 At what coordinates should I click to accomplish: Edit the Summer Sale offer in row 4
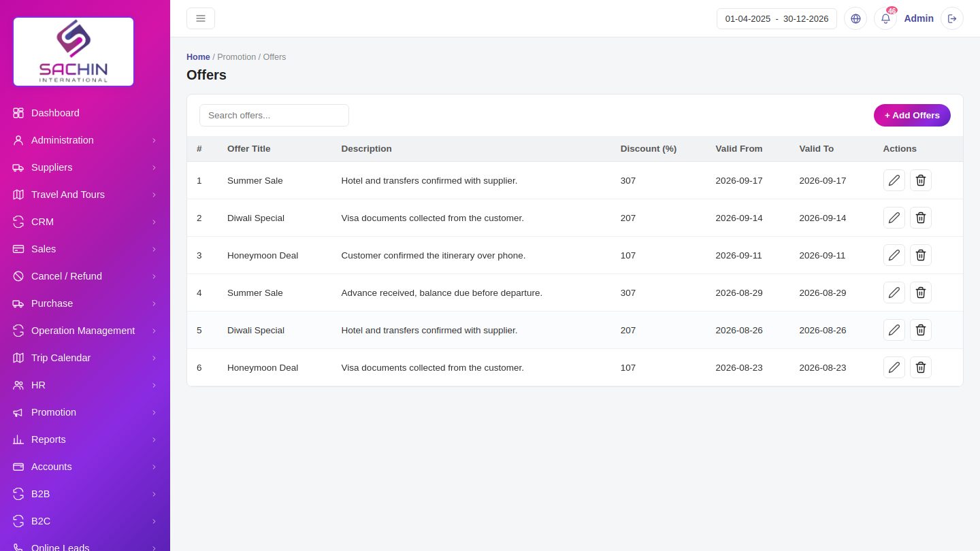(894, 293)
